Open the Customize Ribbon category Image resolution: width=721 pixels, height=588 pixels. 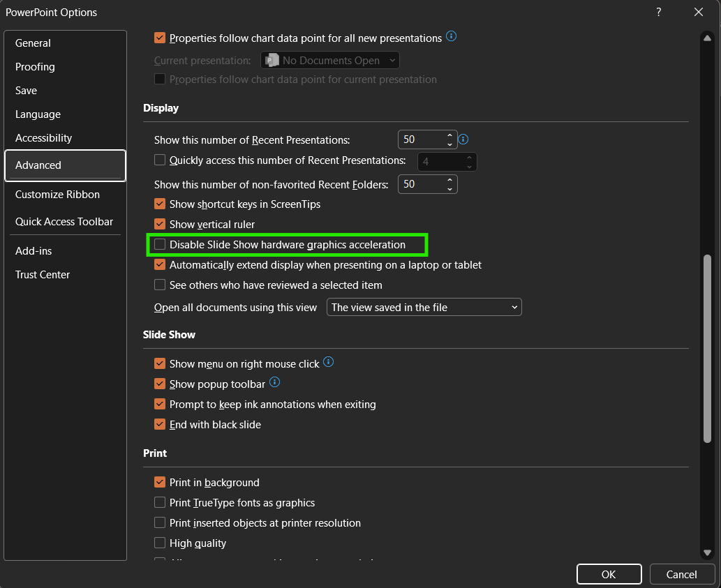click(66, 195)
